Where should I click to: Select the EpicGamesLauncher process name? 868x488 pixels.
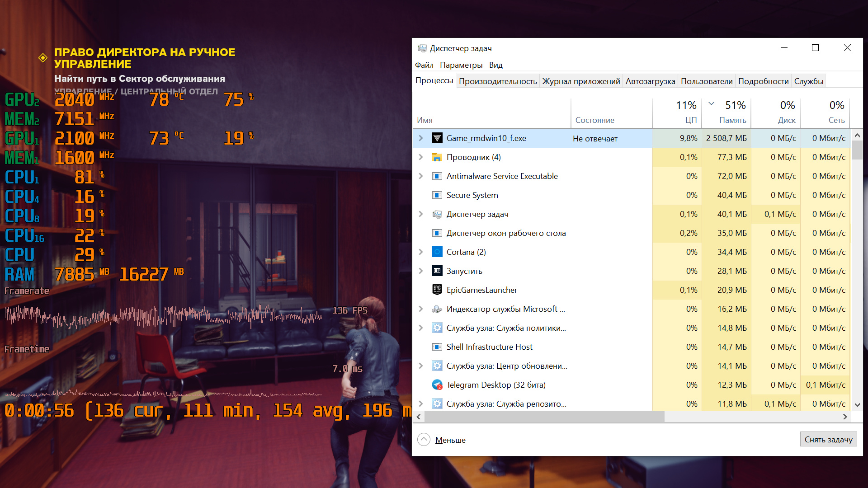coord(481,290)
